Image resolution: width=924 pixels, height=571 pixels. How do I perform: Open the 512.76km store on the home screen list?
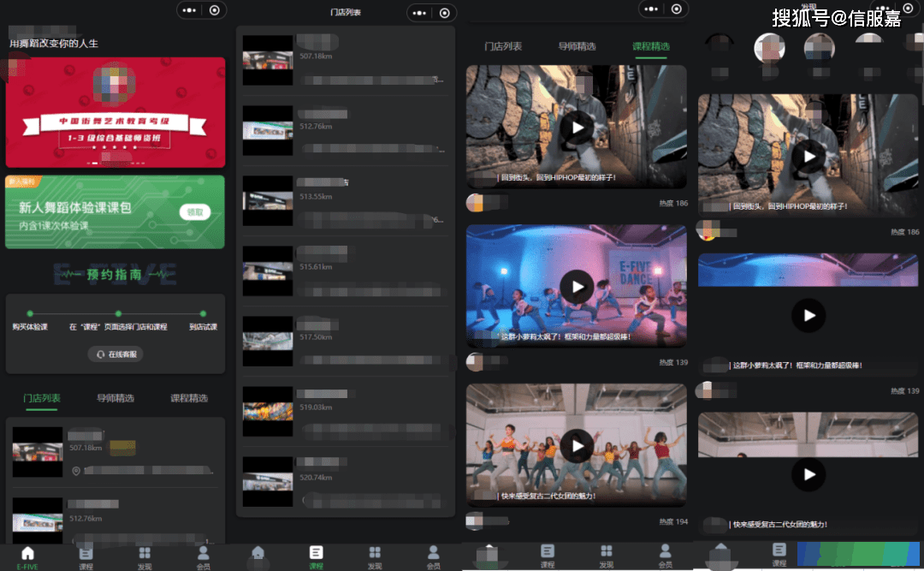pos(115,520)
